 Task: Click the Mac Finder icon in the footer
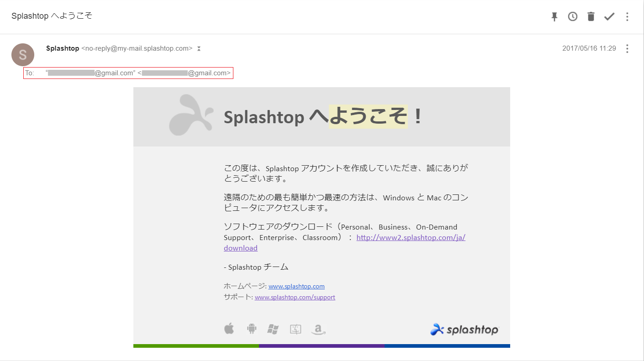(x=295, y=328)
